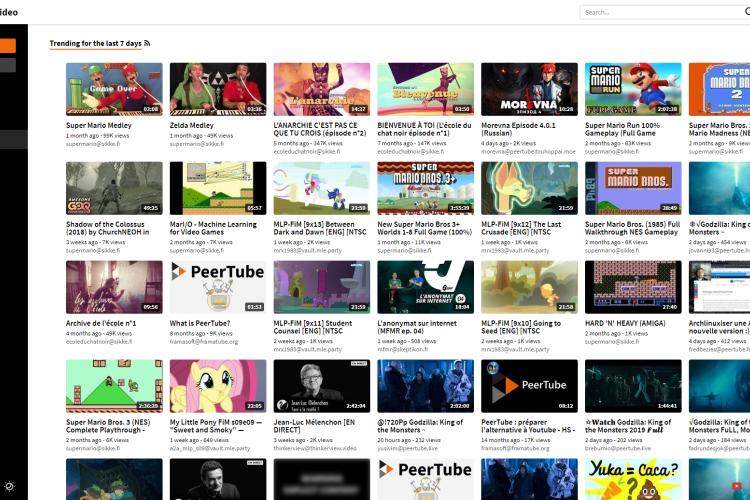Screen dimensions: 750x500
Task: Open PeerTube : préparer l'alternative à Youtube title
Action: tap(528, 426)
